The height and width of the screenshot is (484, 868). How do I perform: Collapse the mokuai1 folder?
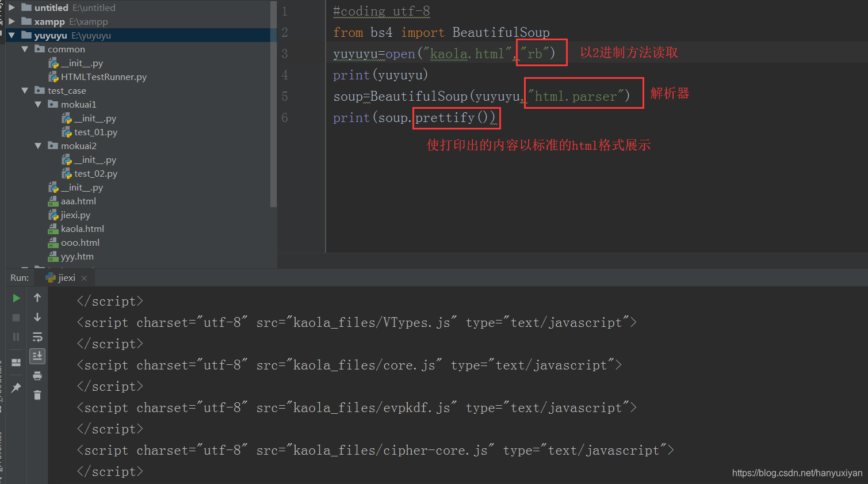(38, 104)
